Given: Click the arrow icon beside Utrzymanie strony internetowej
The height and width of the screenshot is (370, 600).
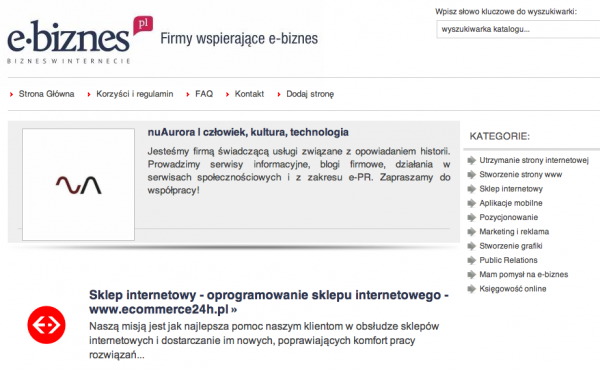Looking at the screenshot, I should tap(471, 160).
